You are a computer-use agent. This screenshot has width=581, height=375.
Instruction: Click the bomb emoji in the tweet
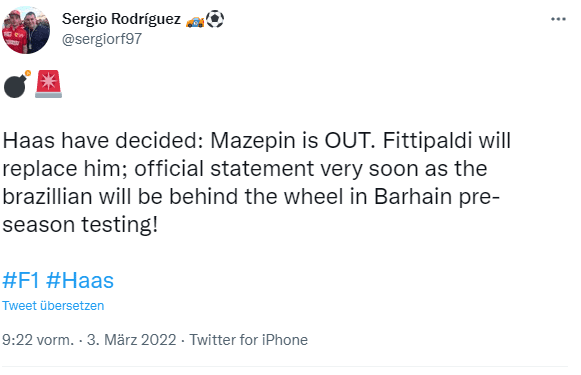[x=17, y=84]
